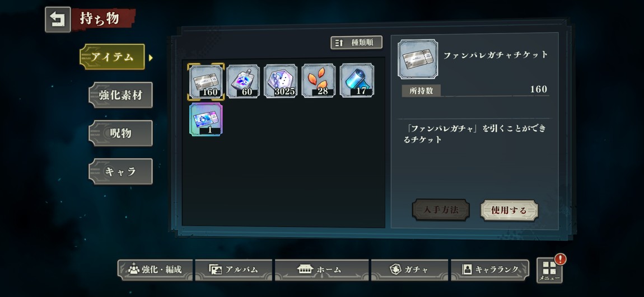The height and width of the screenshot is (297, 644).
Task: Click the 使用する button
Action: [509, 210]
